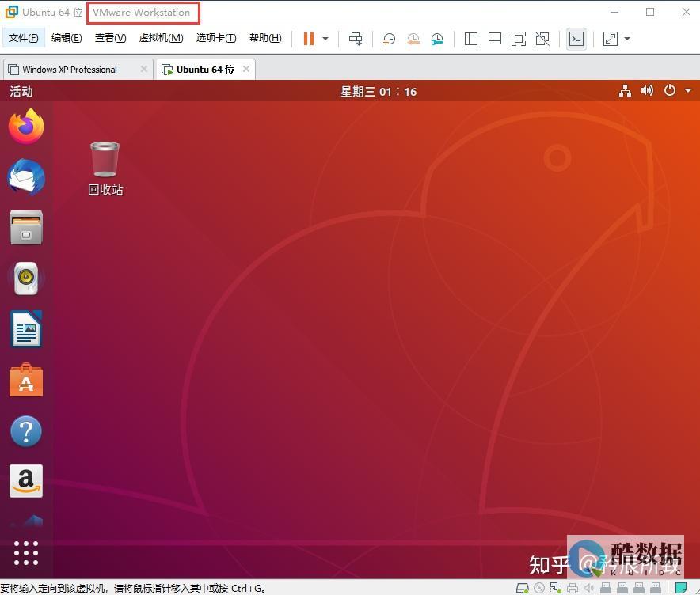Screen dimensions: 700x595
Task: Minimize the VMware Workstation window
Action: pos(614,12)
